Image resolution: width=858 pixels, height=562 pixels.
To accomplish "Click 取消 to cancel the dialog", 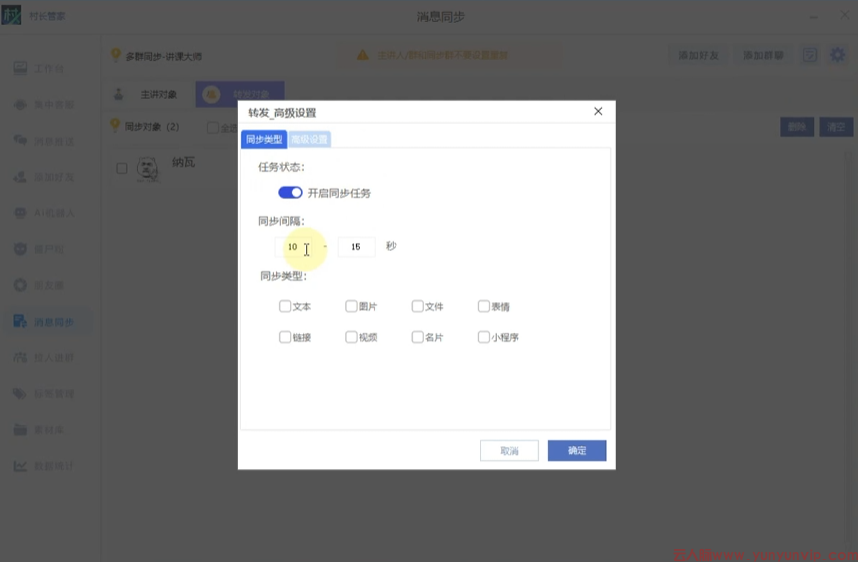I will (x=509, y=451).
